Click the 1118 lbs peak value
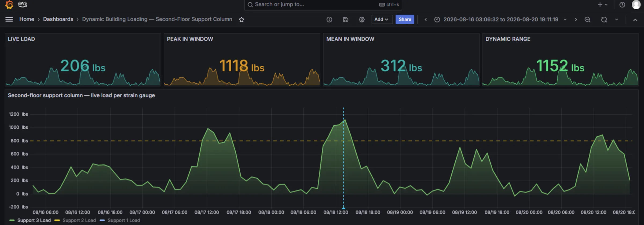 point(242,66)
